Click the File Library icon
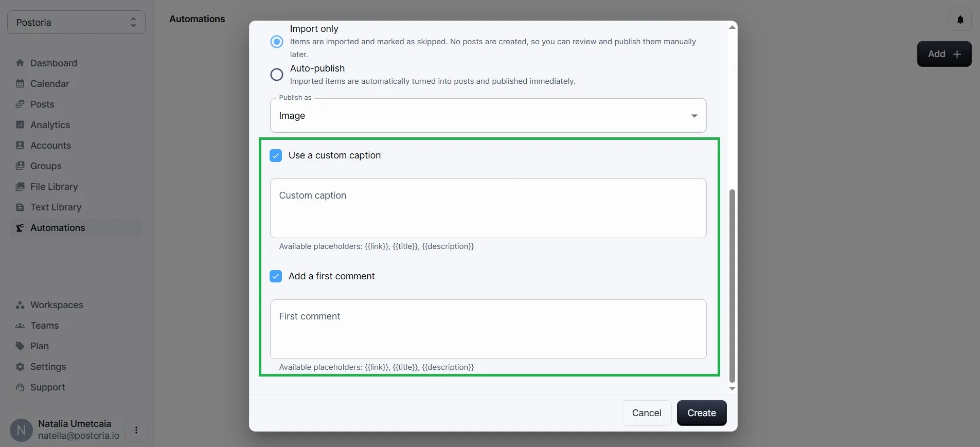 tap(20, 187)
